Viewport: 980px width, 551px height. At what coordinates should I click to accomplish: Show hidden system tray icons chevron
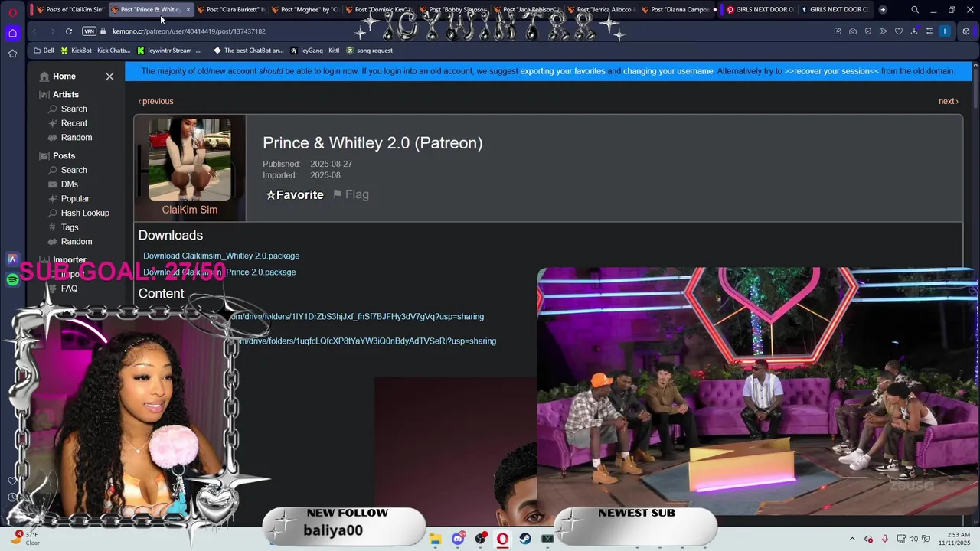click(852, 539)
